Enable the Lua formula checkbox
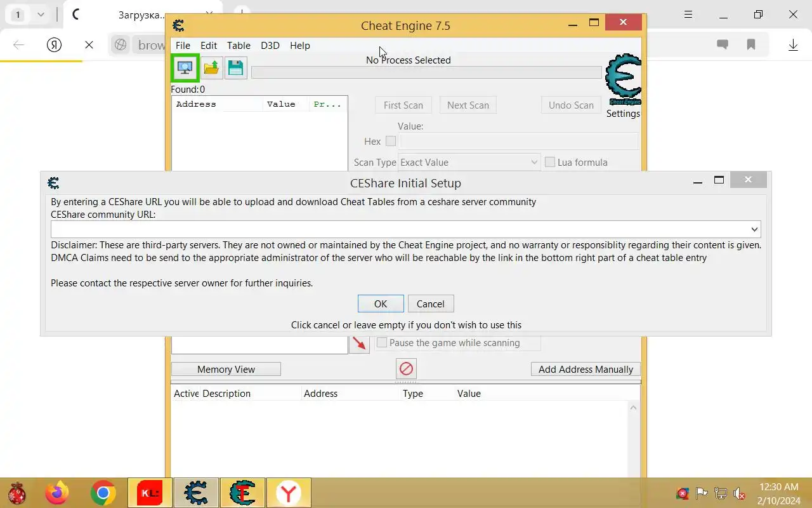Screen dimensions: 812x508 click(550, 162)
